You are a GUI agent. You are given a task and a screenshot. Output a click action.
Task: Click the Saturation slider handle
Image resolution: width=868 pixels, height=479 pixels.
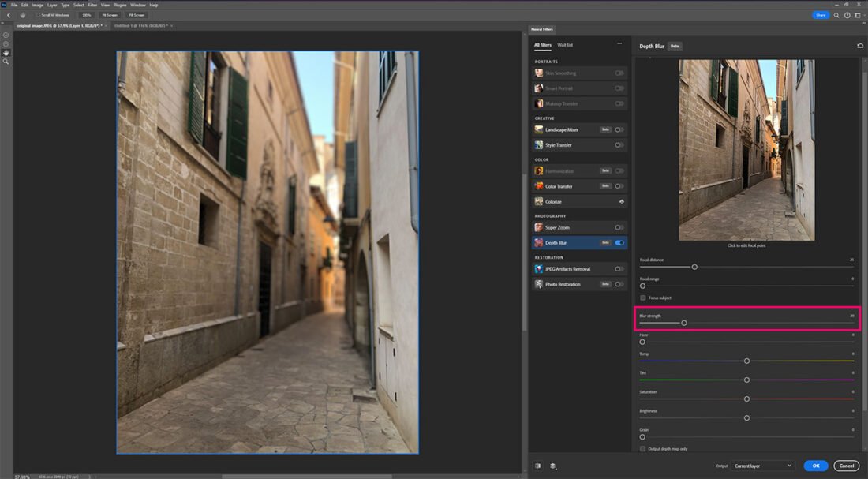[746, 399]
